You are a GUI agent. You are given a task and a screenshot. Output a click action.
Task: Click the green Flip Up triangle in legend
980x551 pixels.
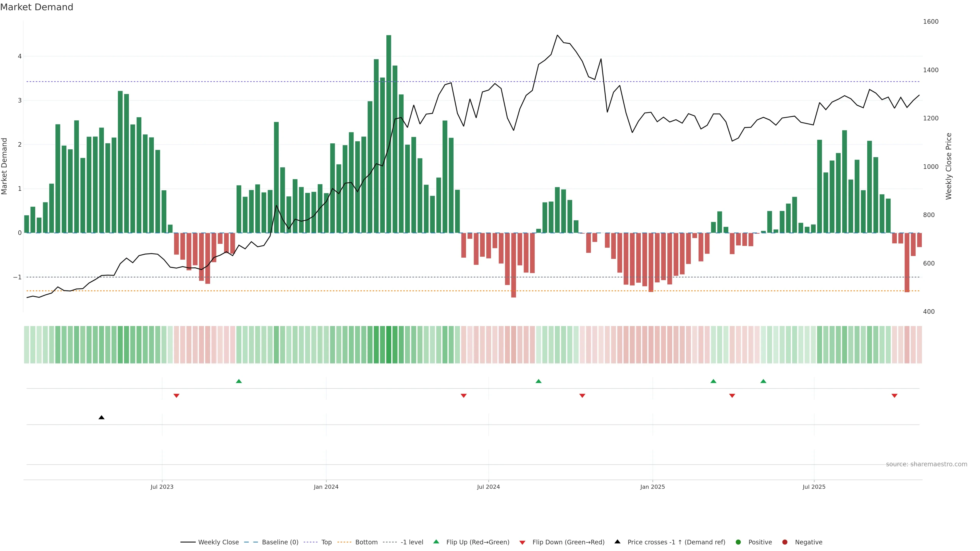pyautogui.click(x=436, y=542)
